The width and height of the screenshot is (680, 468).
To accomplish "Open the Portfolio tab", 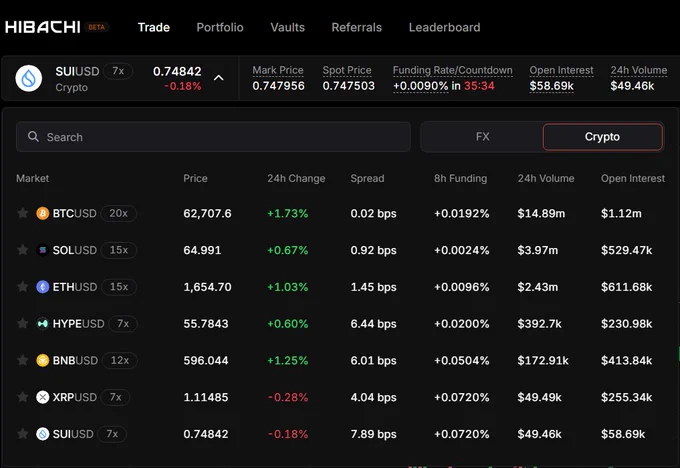I will pyautogui.click(x=220, y=27).
